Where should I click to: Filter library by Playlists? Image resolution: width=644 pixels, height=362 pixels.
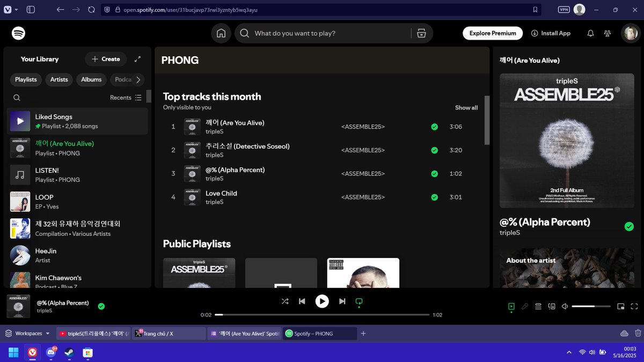[26, 79]
